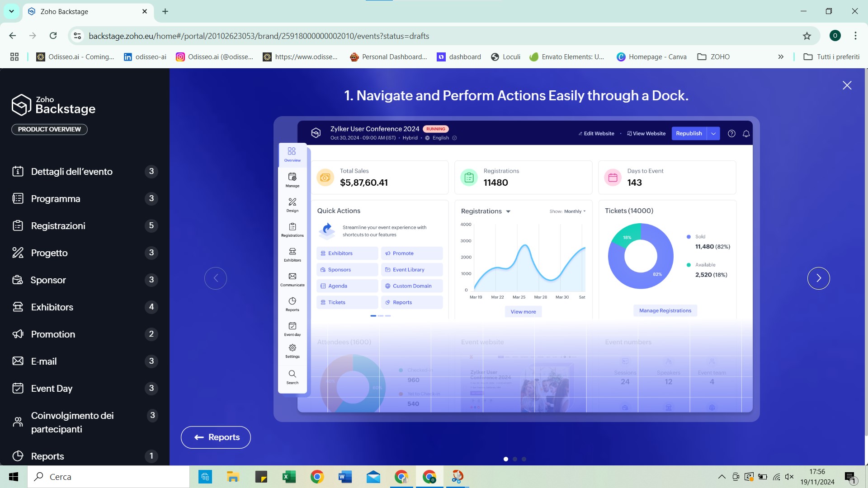Open Odisseo.ai Instagram bookmark

click(214, 56)
